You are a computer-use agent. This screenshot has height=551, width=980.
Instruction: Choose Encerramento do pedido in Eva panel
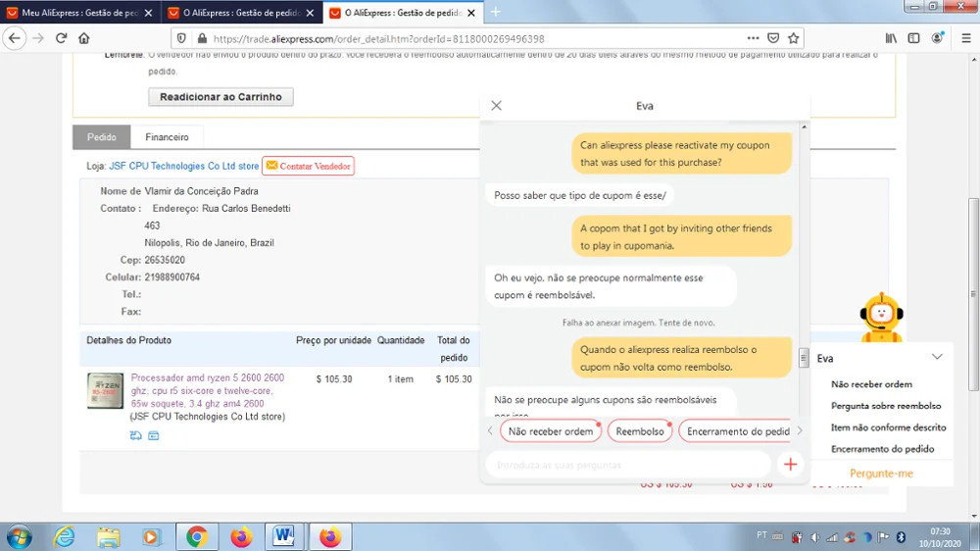(883, 448)
